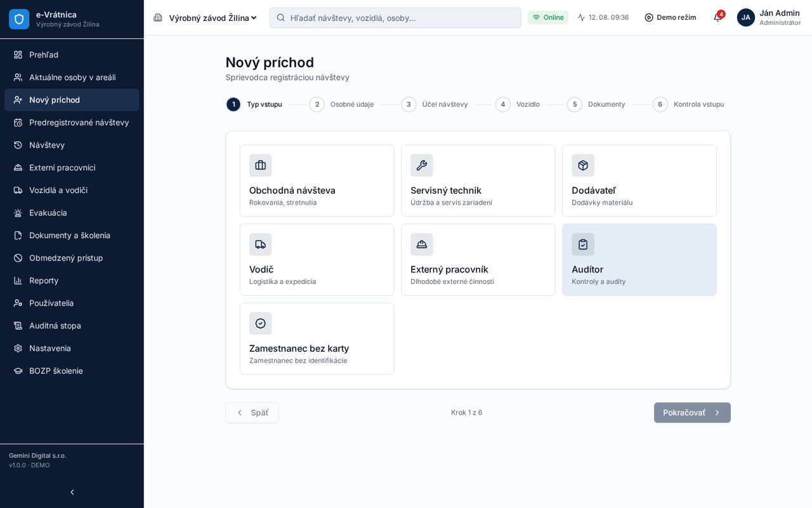Viewport: 812px width, 508px height.
Task: Select step 6 Kontrola vstupu
Action: [688, 104]
